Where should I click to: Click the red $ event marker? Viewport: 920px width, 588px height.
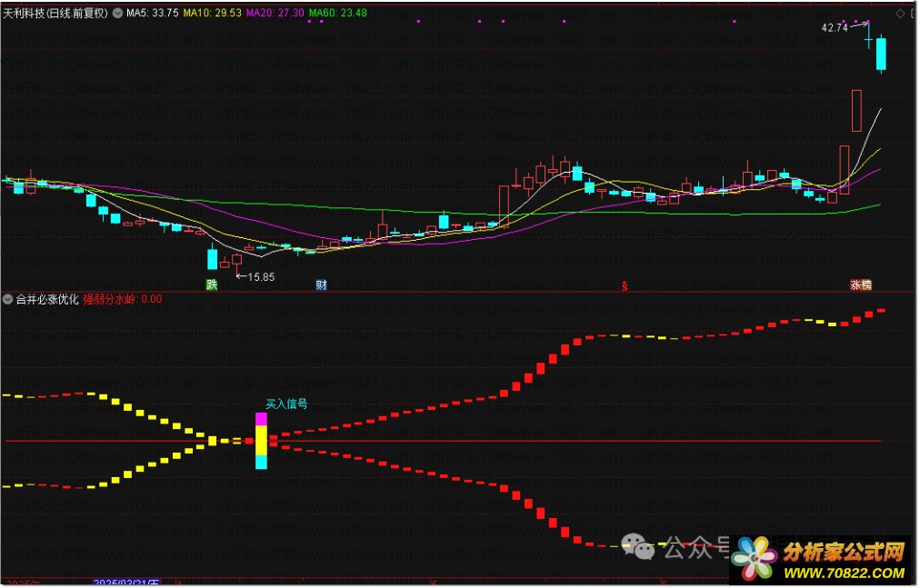click(x=625, y=285)
